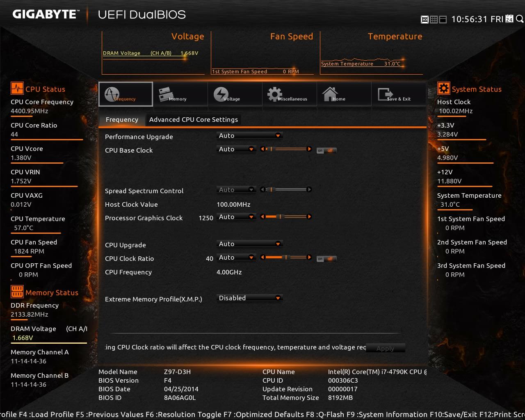Decrease CPU Base Clock with left arrow
Viewport: 525px width, 420px height.
262,149
